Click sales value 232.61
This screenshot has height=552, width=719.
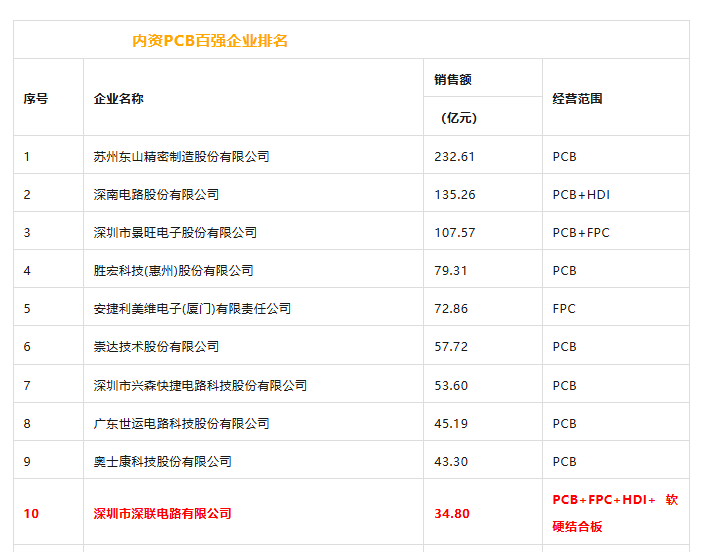(455, 157)
